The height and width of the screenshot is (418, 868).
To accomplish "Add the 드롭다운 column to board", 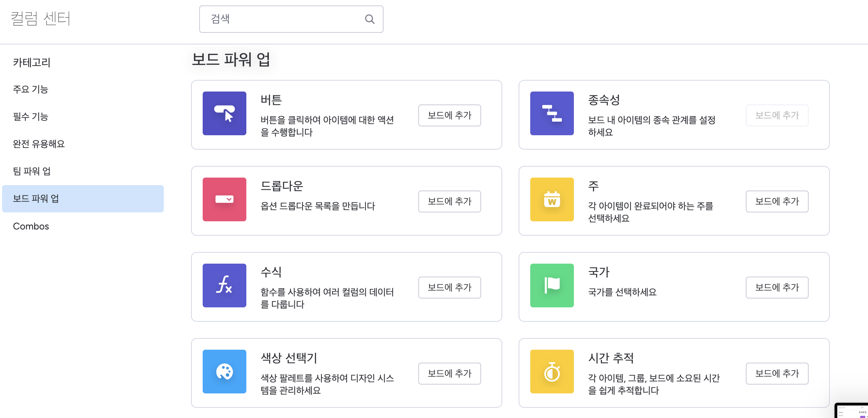I will coord(449,201).
